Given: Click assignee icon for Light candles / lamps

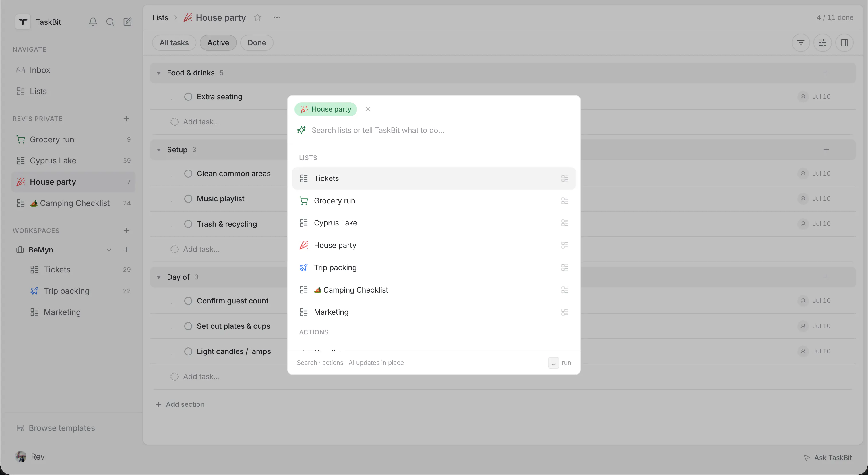Looking at the screenshot, I should point(803,351).
